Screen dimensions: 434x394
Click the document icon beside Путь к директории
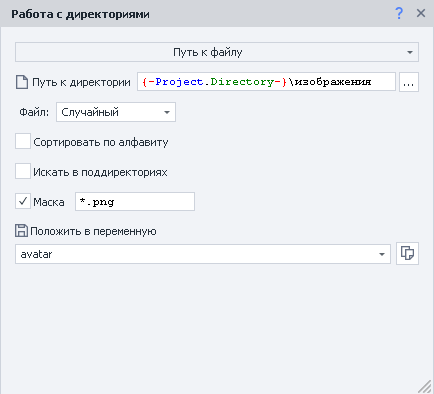tap(22, 82)
